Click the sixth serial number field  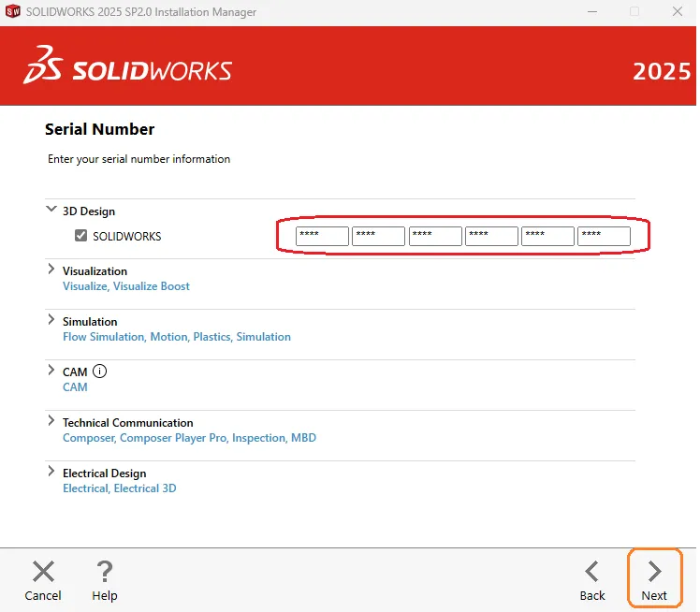click(x=604, y=236)
